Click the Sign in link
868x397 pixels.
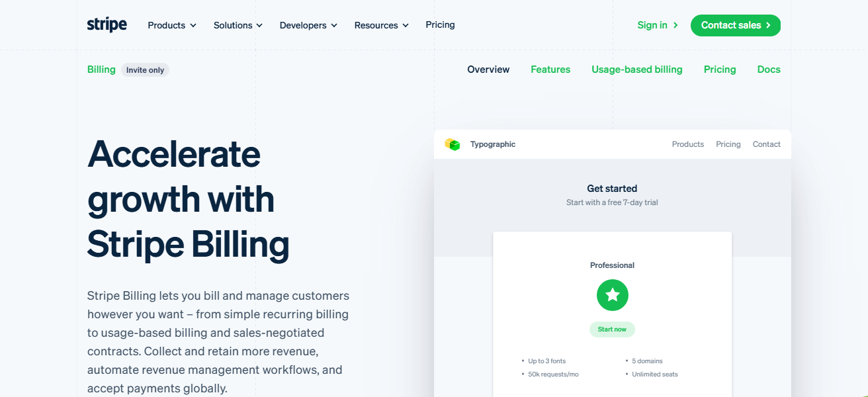657,25
